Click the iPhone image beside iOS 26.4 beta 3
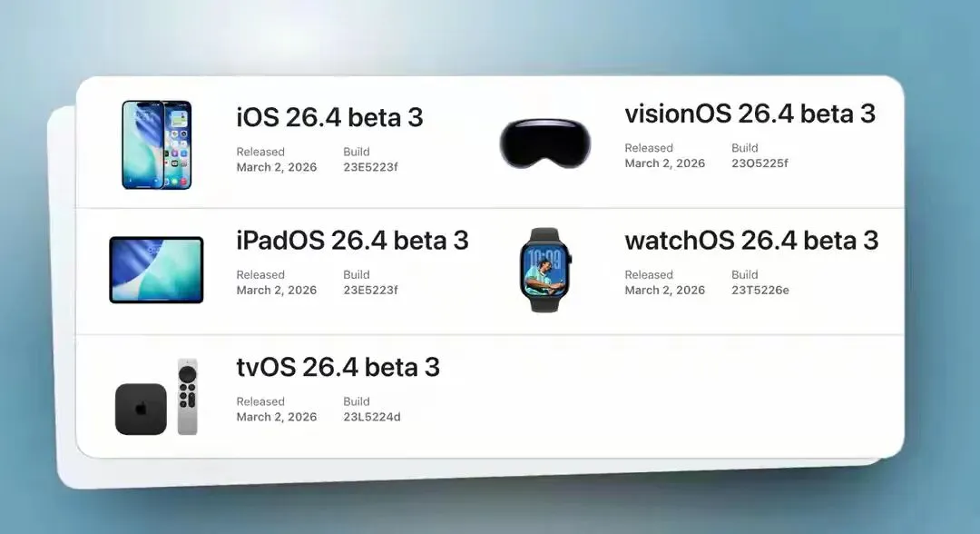980x534 pixels. point(157,144)
